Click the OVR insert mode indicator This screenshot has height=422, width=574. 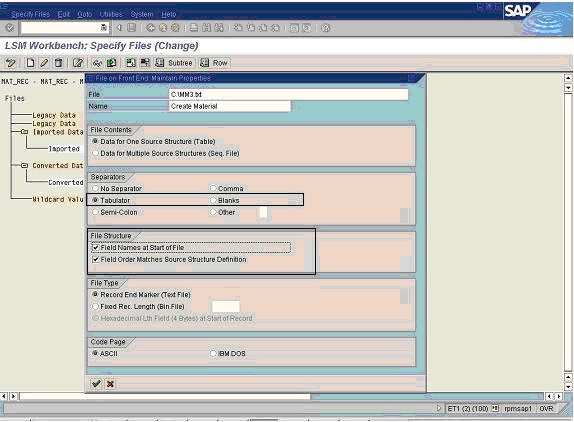click(546, 408)
